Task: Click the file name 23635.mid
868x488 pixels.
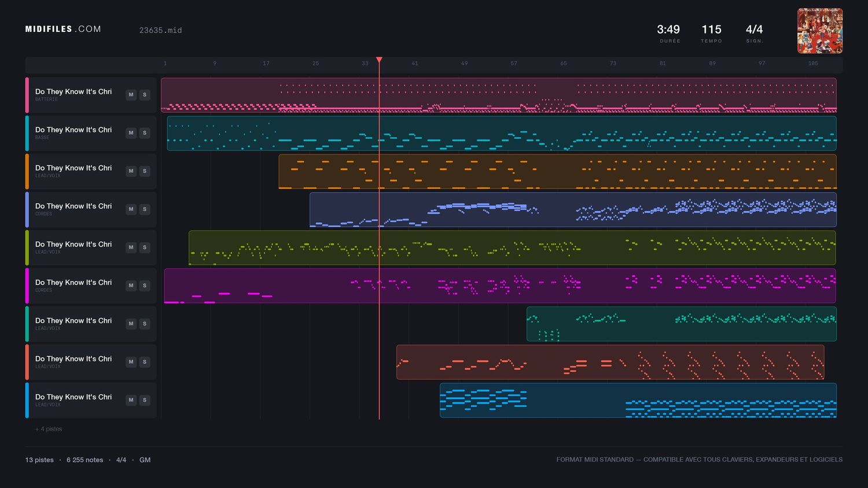Action: (160, 30)
